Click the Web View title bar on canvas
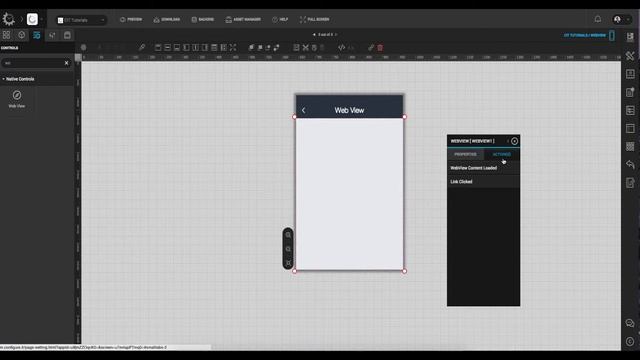The image size is (640, 360). (349, 107)
